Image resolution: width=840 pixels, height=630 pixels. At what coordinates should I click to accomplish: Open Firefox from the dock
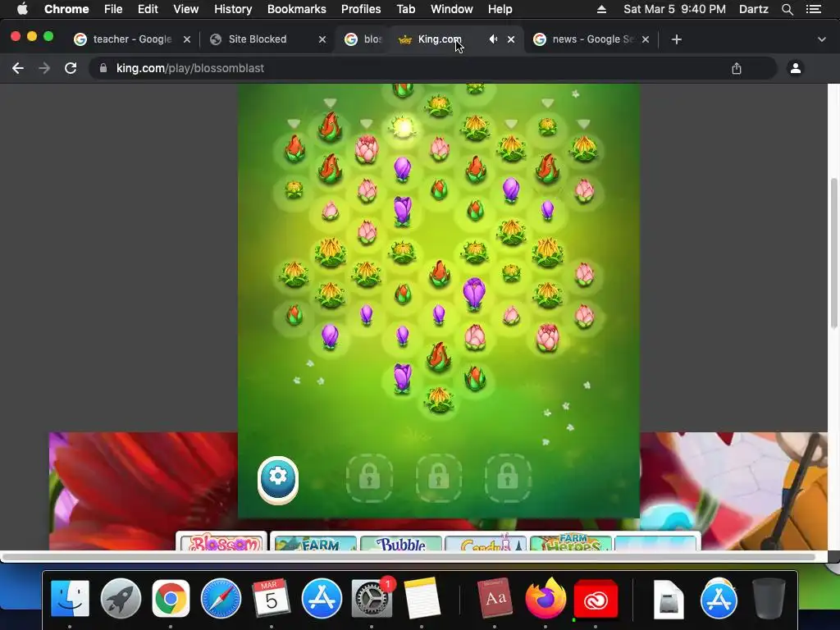pyautogui.click(x=546, y=598)
